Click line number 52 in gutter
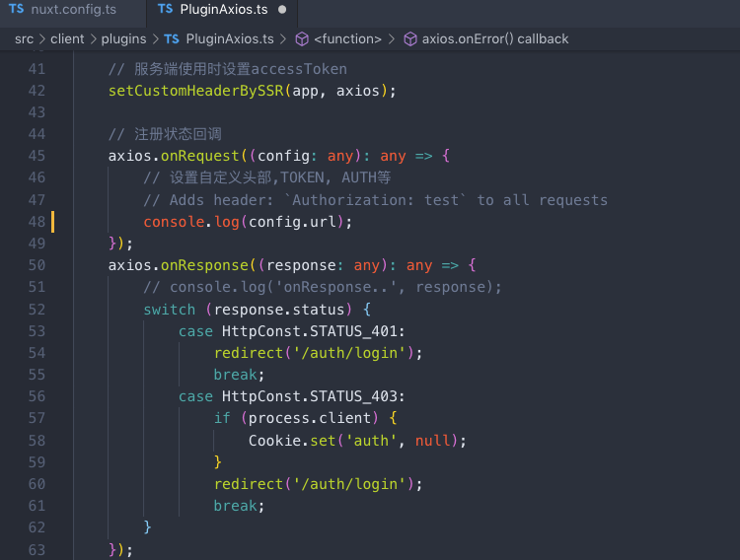Image resolution: width=740 pixels, height=560 pixels. click(37, 310)
